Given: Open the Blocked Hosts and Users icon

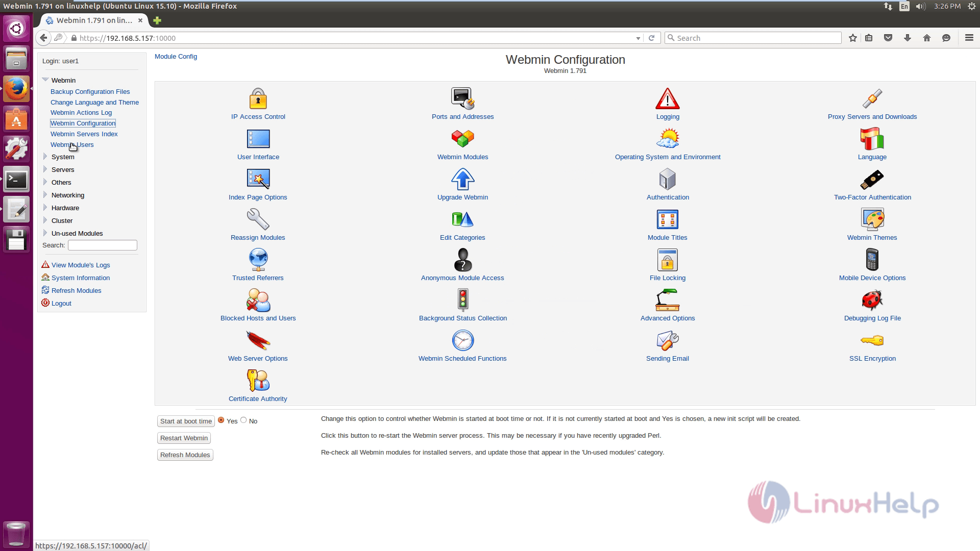Looking at the screenshot, I should [x=258, y=300].
